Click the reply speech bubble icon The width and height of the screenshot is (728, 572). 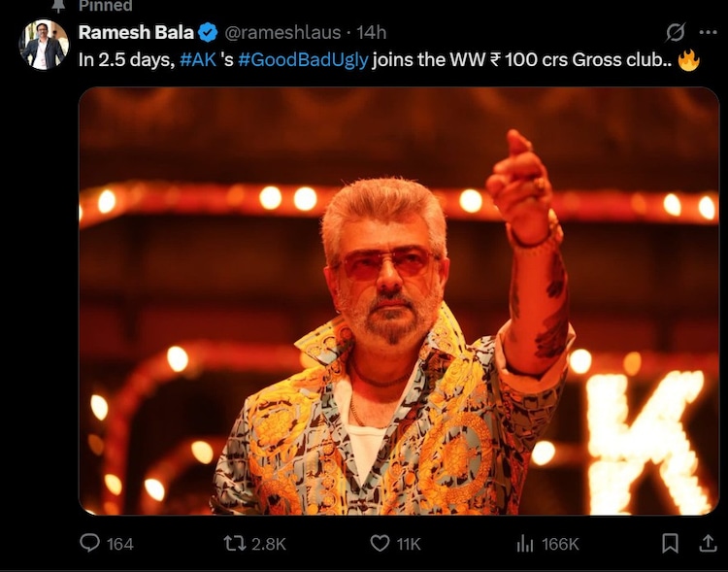89,543
